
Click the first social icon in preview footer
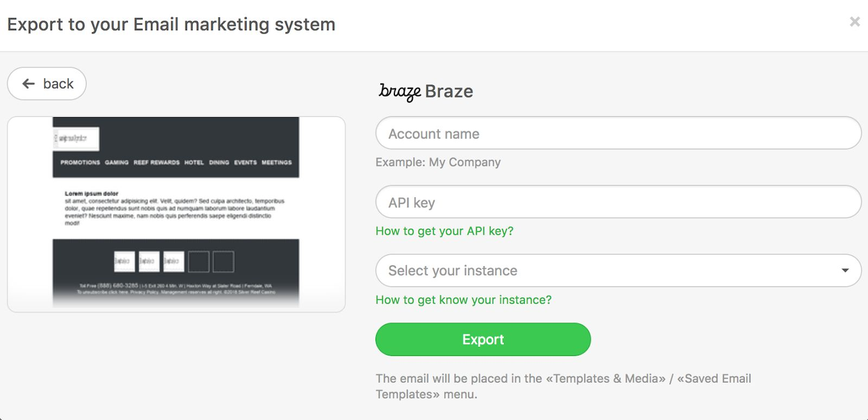coord(124,261)
